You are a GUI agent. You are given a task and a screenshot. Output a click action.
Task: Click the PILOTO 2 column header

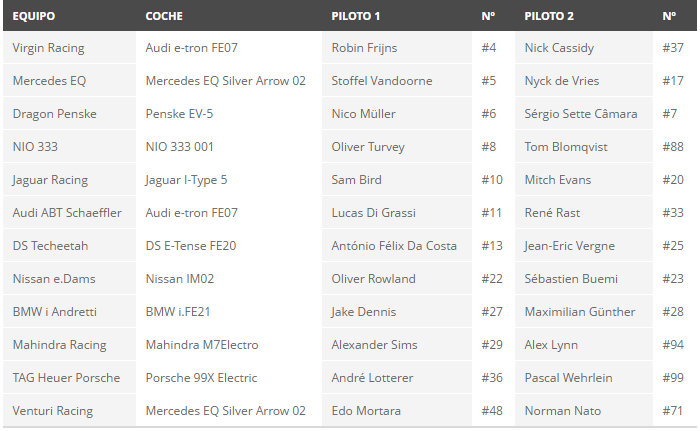[x=549, y=16]
